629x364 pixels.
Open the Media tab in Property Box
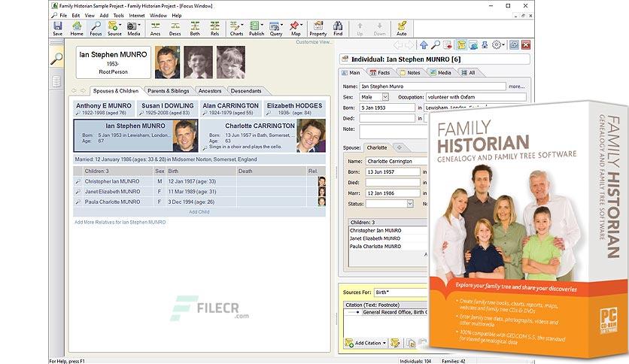coord(441,72)
